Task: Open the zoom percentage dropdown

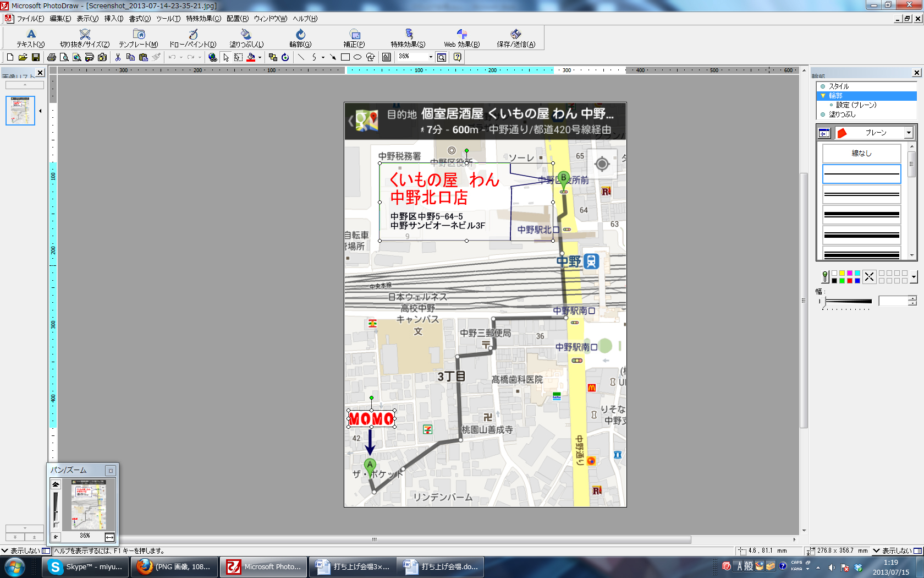Action: 431,57
